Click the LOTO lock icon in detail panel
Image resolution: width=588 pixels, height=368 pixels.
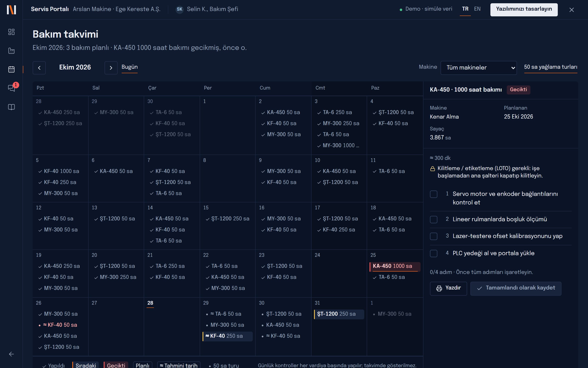[432, 169]
